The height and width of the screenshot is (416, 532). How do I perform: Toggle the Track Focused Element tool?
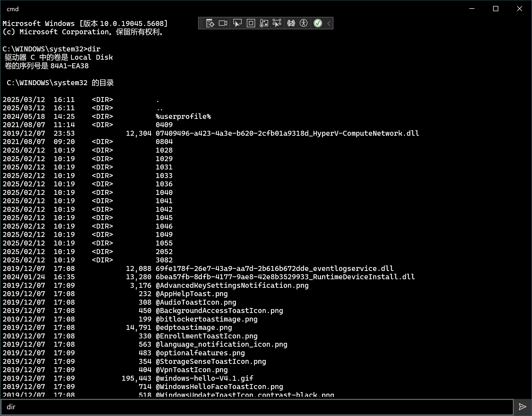pos(277,23)
